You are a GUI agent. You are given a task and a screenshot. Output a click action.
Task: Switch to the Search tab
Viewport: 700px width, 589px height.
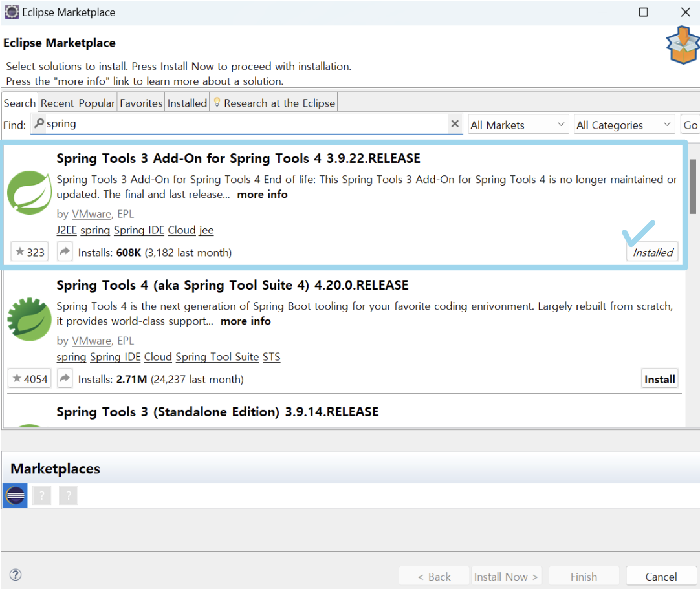coord(19,103)
